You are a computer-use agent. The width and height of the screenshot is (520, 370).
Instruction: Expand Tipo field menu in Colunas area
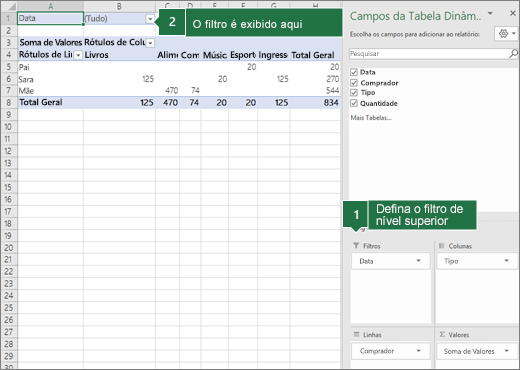coord(507,261)
